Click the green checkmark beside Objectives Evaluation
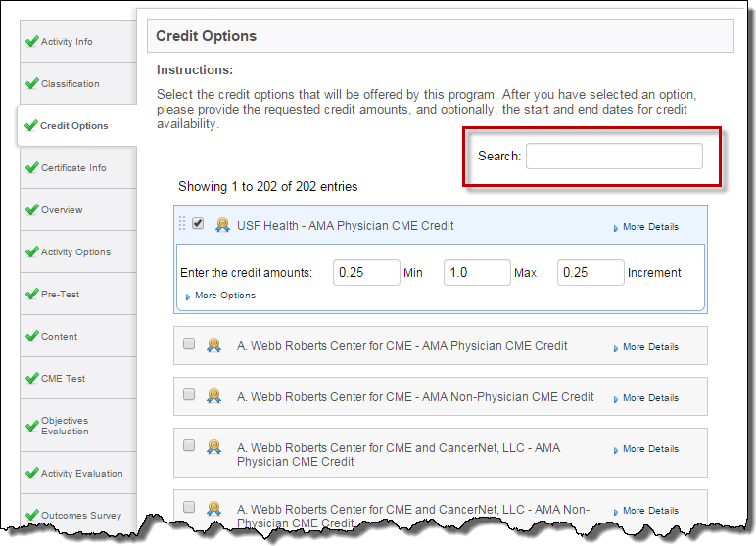Screen dimensions: 756x546 (x=31, y=426)
